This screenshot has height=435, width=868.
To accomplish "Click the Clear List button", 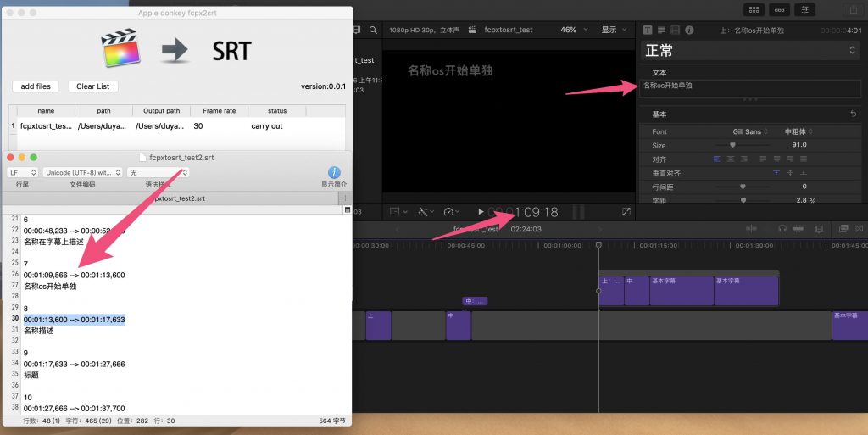I will [x=93, y=86].
